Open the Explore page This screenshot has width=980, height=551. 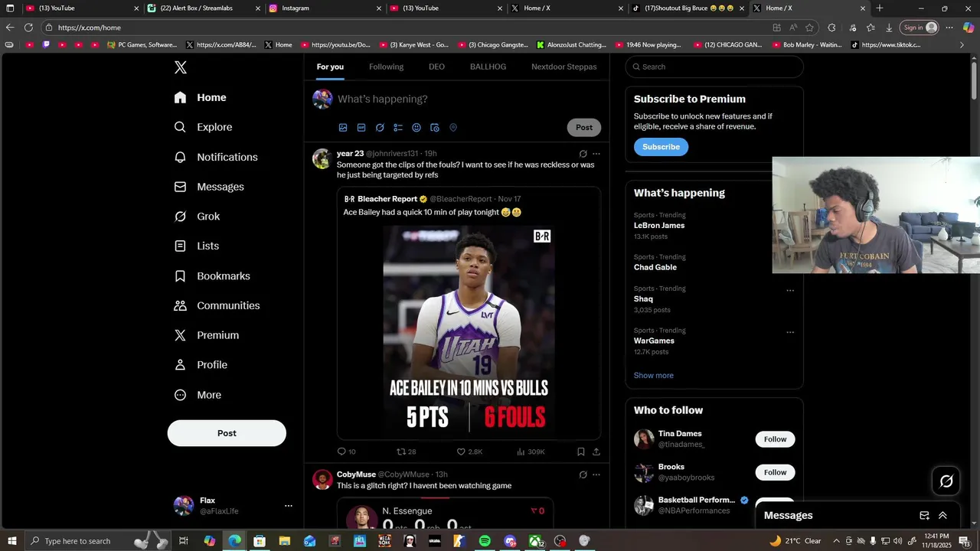[x=203, y=127]
